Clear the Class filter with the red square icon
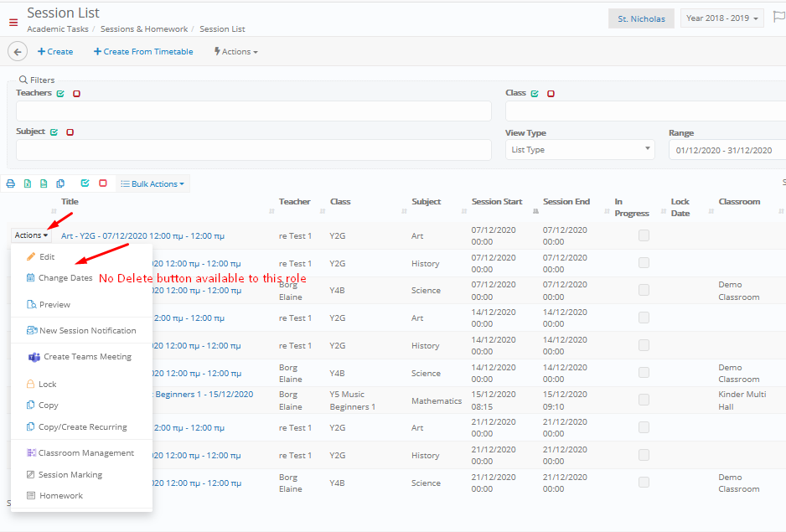 point(551,93)
